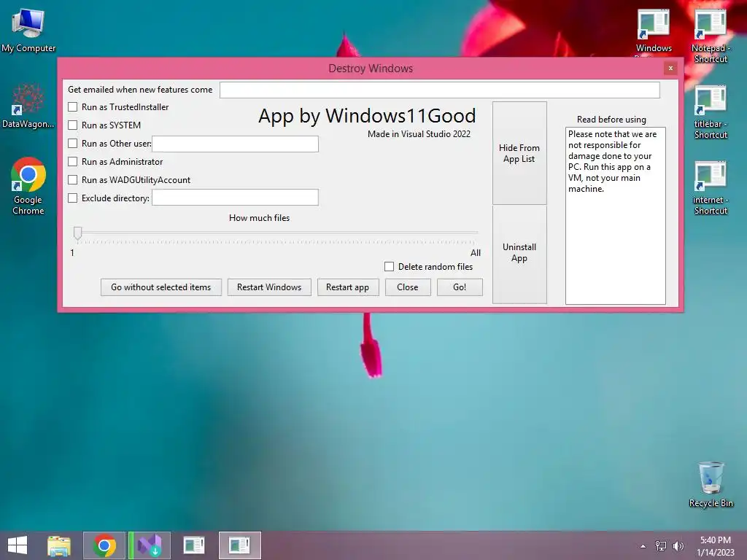The height and width of the screenshot is (560, 747).
Task: Tick Run as Administrator
Action: pyautogui.click(x=72, y=161)
